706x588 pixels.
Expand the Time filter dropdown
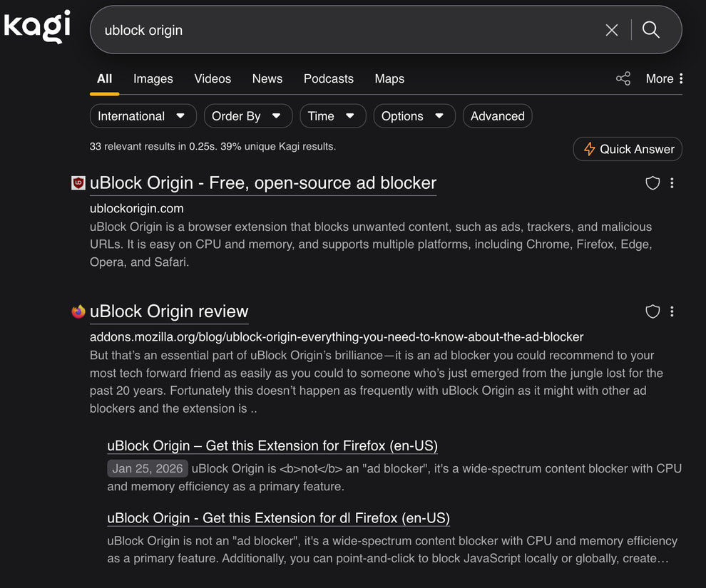pyautogui.click(x=332, y=116)
